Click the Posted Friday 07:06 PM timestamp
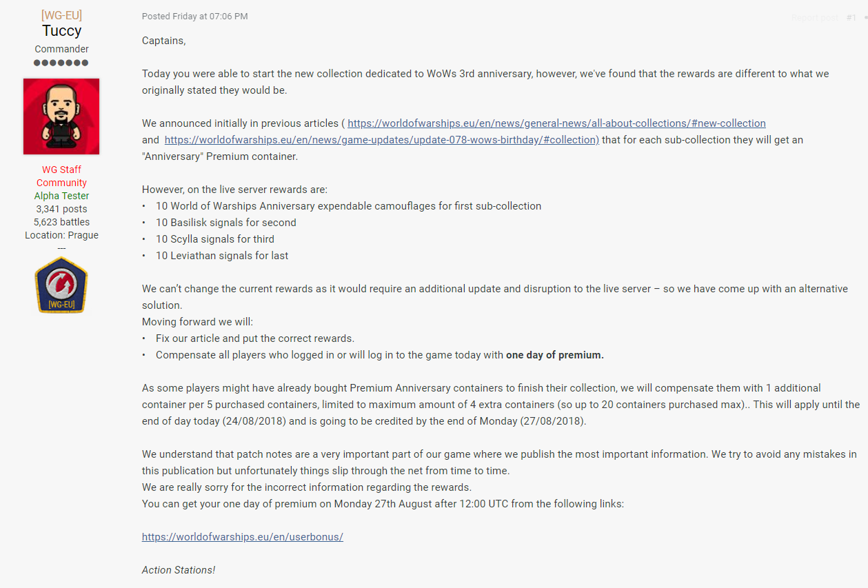The height and width of the screenshot is (588, 868). click(194, 16)
